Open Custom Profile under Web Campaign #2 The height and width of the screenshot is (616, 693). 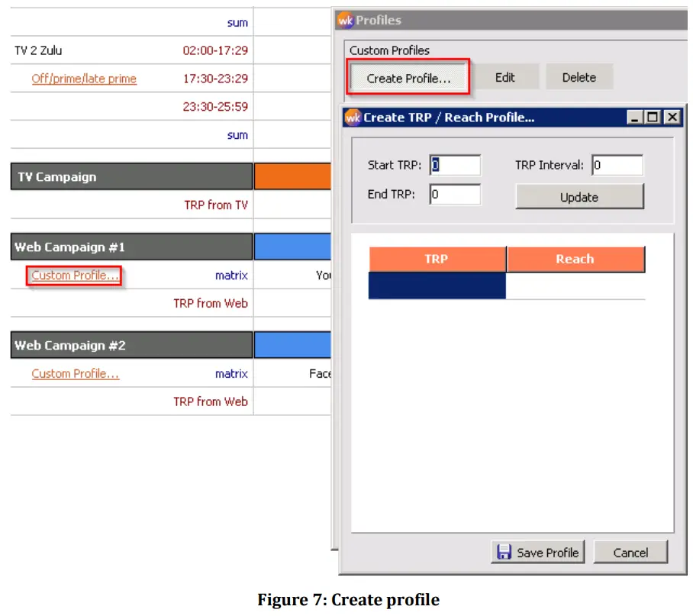75,373
